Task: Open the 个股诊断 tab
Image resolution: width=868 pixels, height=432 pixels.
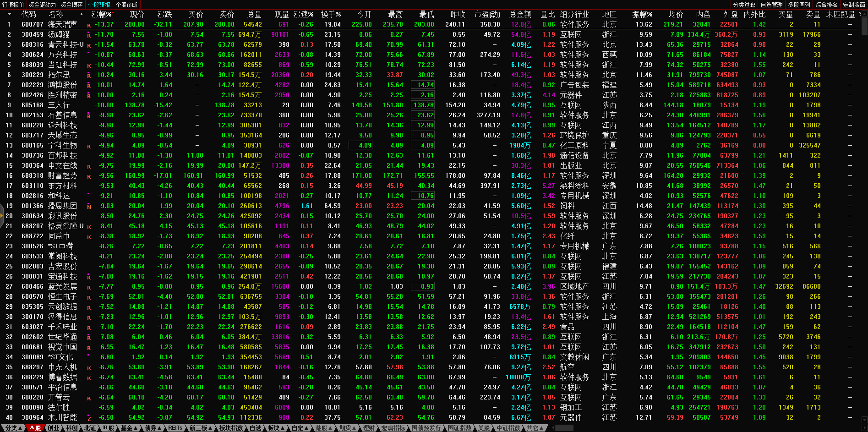Action: point(126,5)
